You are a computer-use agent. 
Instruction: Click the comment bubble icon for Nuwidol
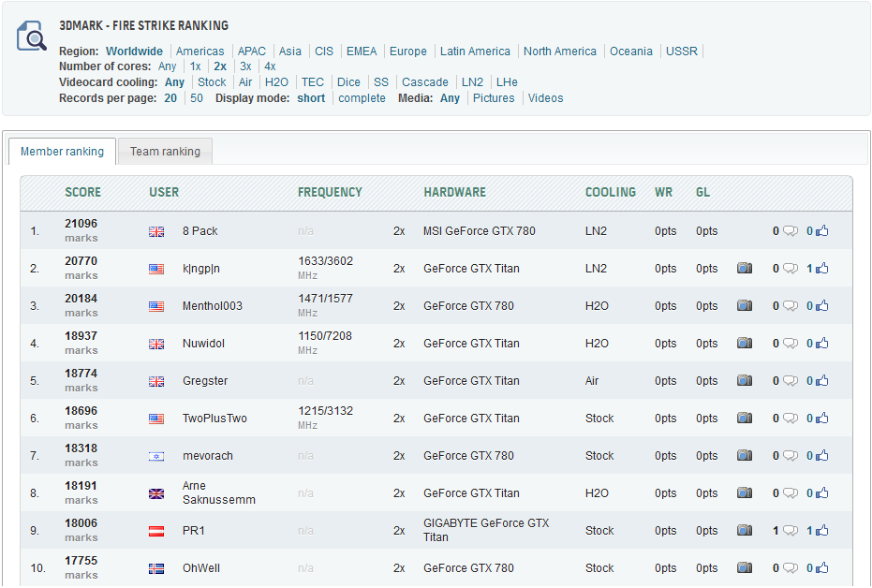click(791, 344)
